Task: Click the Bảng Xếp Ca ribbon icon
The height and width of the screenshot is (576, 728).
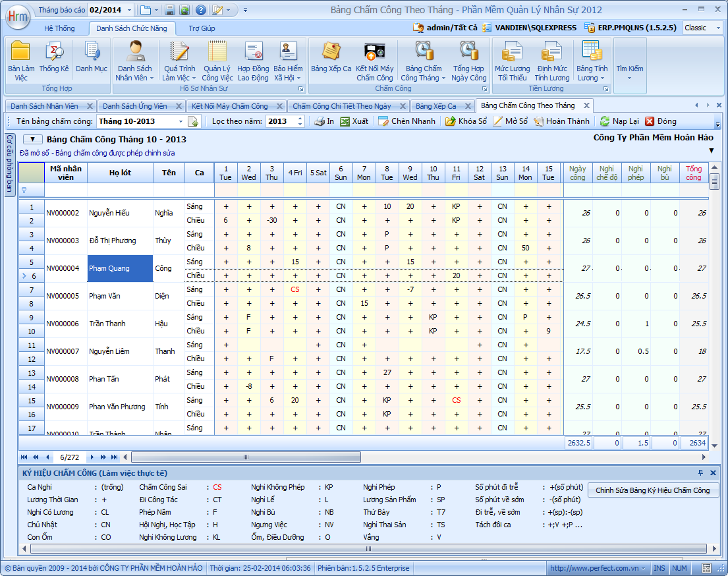Action: point(331,57)
